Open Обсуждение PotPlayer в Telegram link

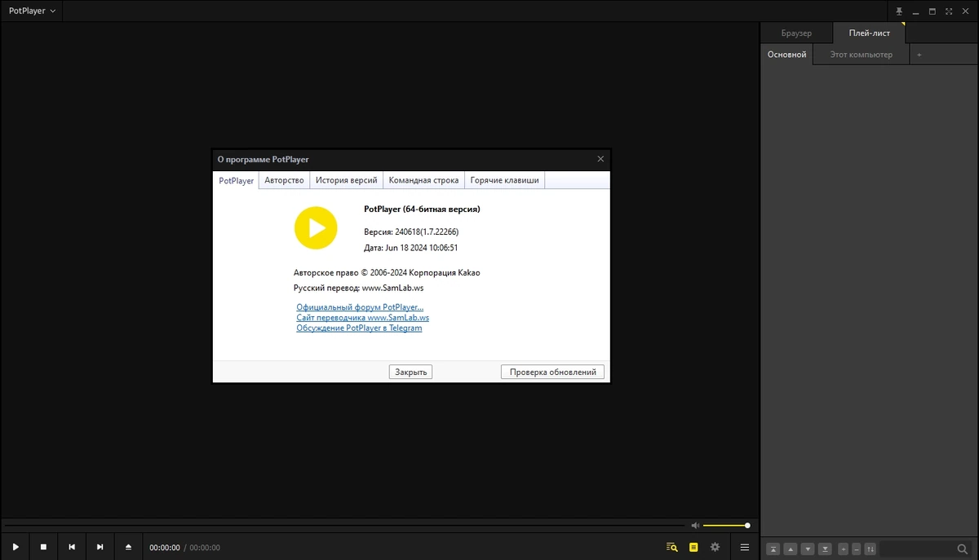(359, 328)
